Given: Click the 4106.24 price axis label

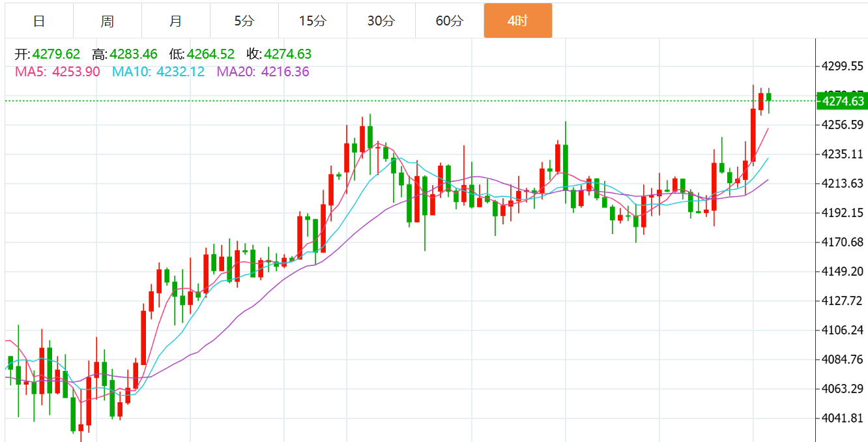Looking at the screenshot, I should tap(843, 330).
